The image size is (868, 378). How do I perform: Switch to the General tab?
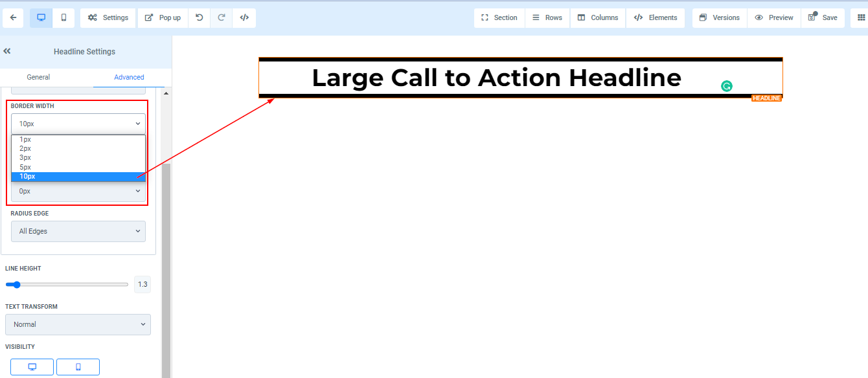[x=38, y=77]
